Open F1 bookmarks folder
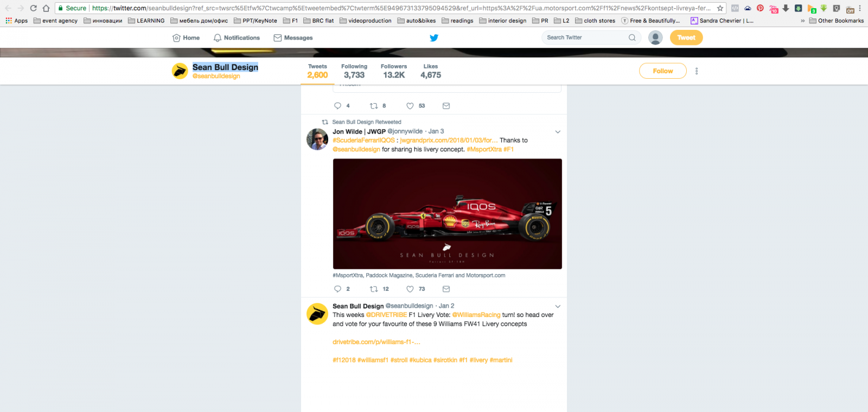 [x=290, y=21]
